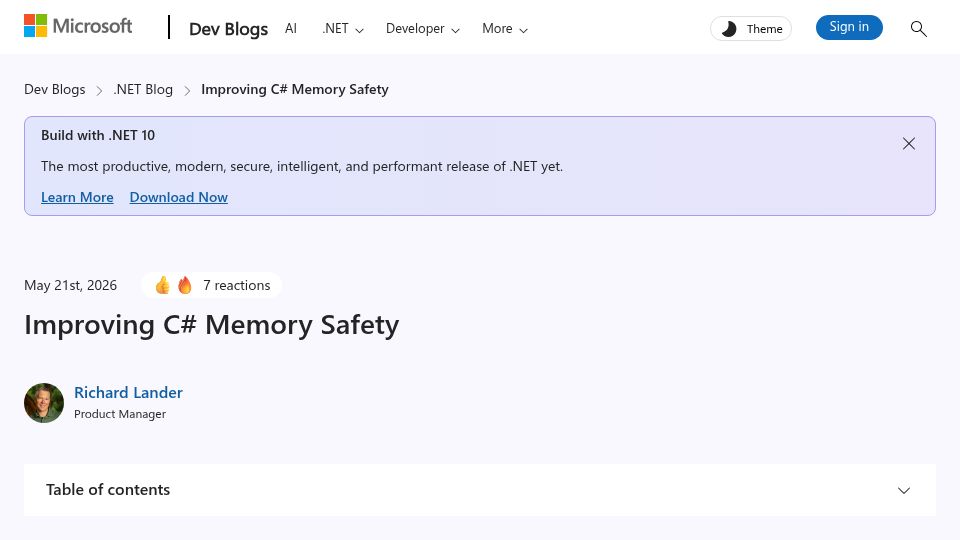Click the Sign in button
This screenshot has height=540, width=960.
tap(849, 27)
